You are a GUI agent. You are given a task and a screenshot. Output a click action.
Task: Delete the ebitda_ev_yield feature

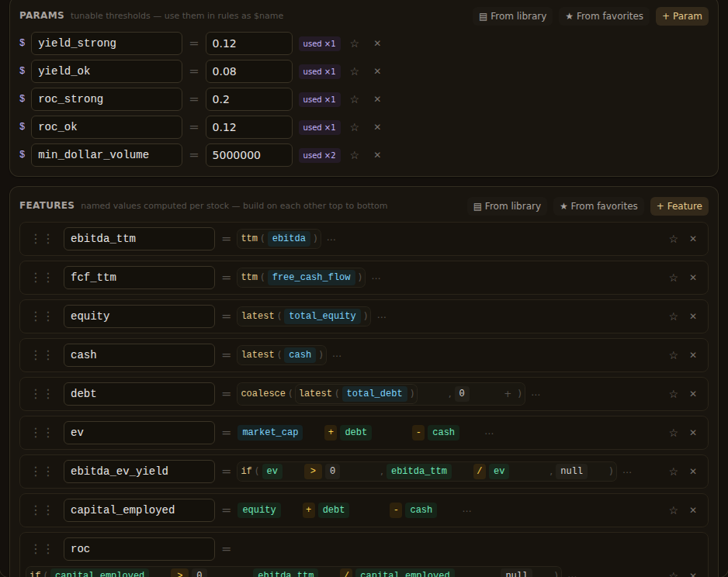693,472
